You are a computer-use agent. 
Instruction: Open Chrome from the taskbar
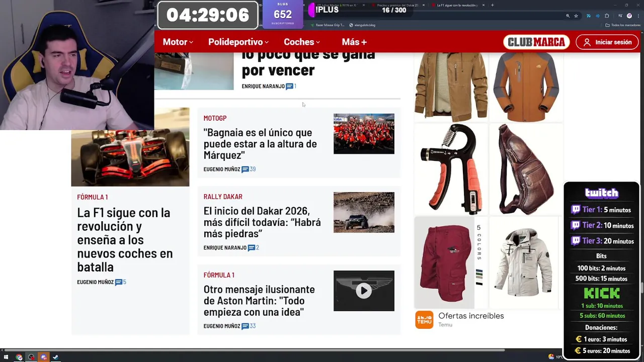pos(19,357)
